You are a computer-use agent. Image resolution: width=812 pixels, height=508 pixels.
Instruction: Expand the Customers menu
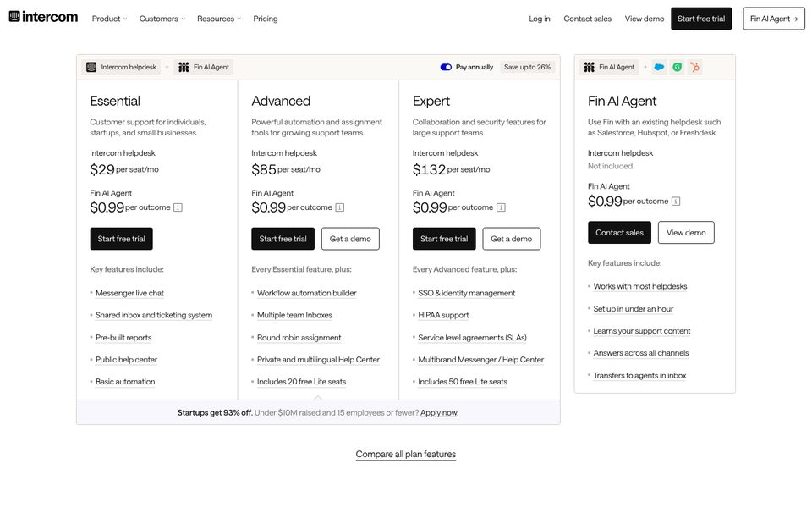(162, 19)
